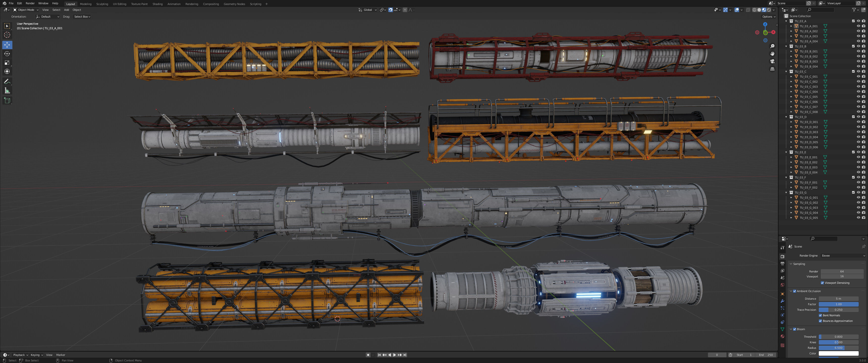The image size is (868, 363).
Task: Toggle camera view with camera gizmo
Action: 772,61
